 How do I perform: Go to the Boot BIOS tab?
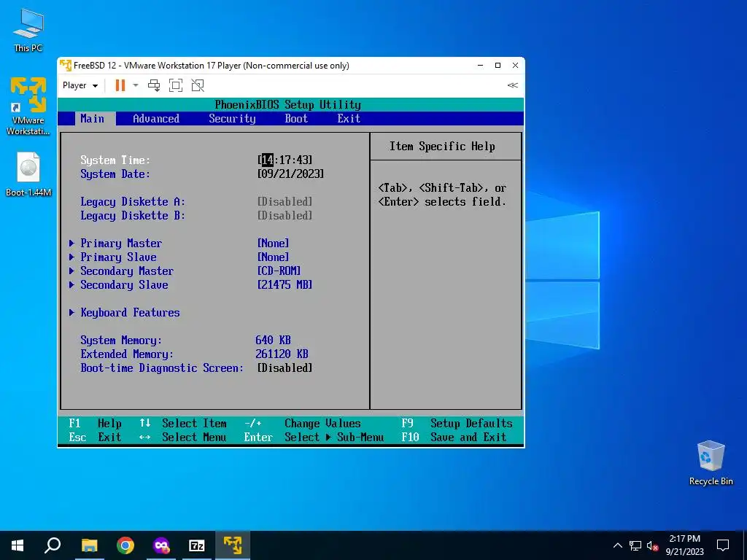click(x=296, y=119)
